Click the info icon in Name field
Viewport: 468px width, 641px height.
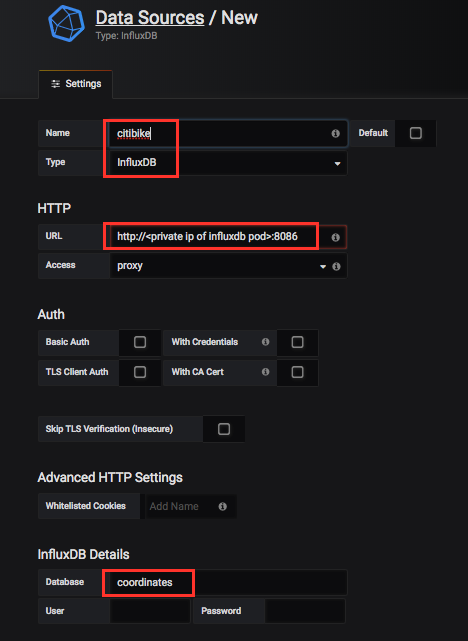335,133
